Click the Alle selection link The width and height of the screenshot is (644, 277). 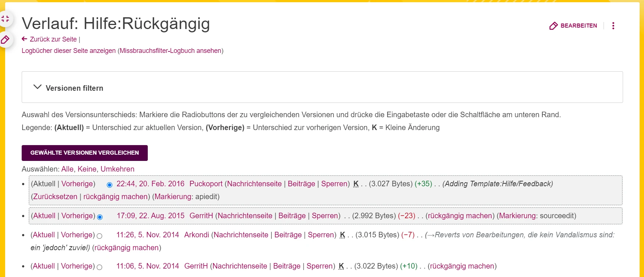click(67, 169)
